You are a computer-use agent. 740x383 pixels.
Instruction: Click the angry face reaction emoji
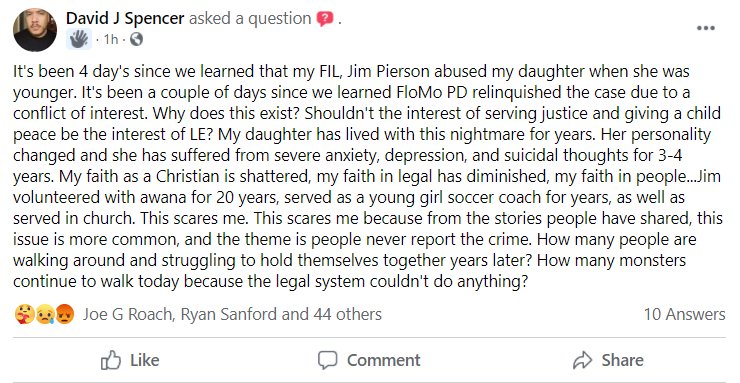(65, 314)
